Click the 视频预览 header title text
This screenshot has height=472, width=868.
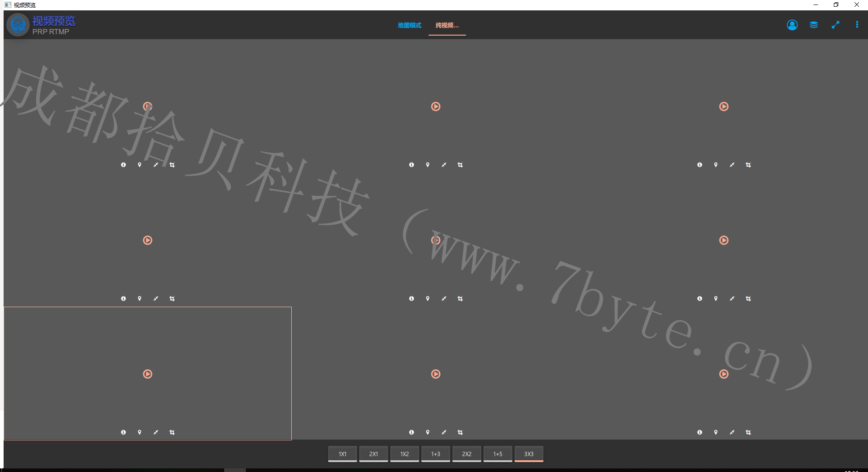click(x=54, y=21)
